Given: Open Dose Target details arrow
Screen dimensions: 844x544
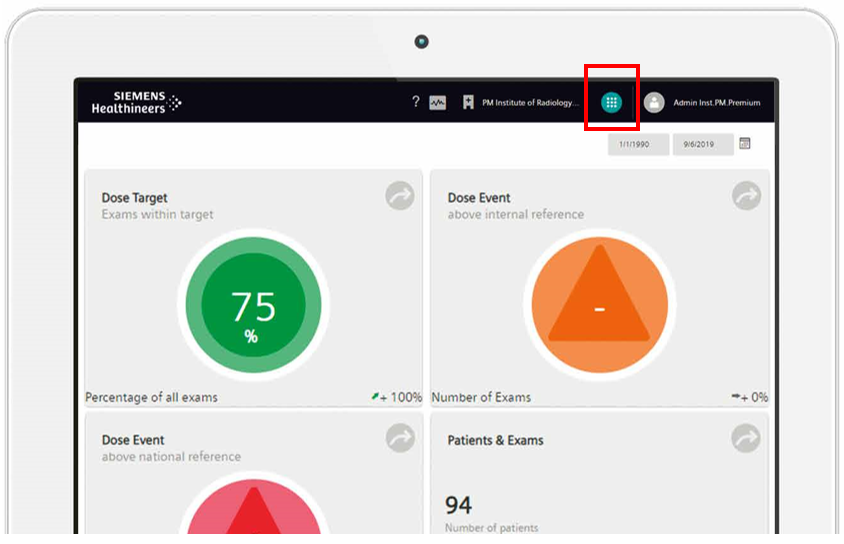Looking at the screenshot, I should [400, 196].
